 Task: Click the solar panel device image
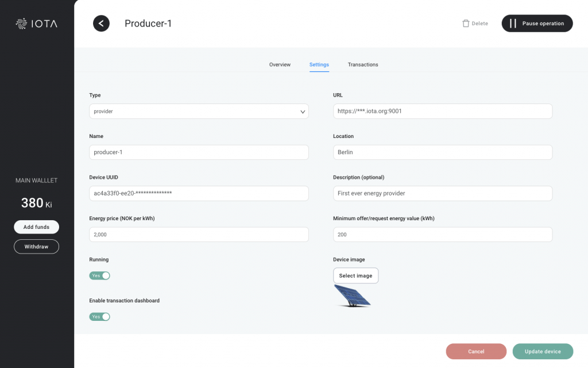[353, 296]
